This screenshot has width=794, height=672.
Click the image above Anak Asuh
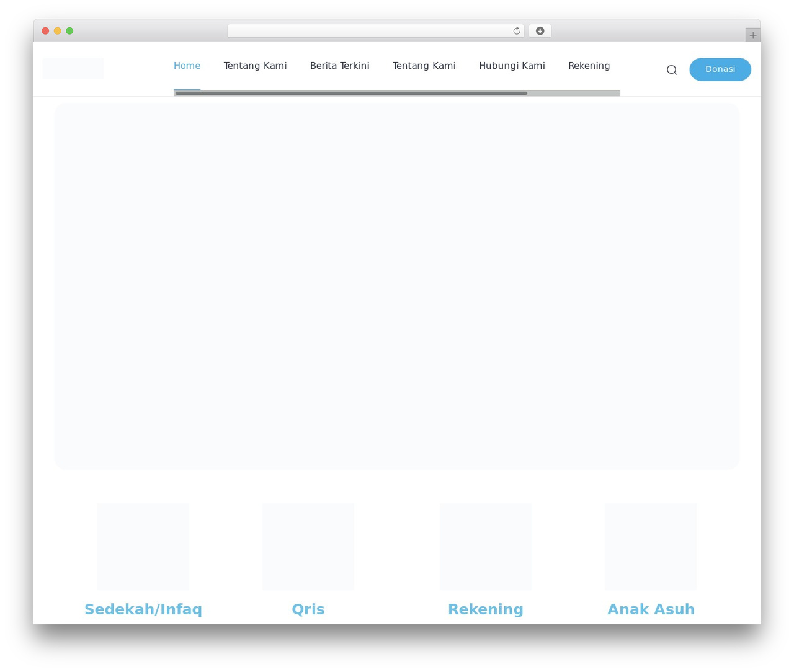tap(651, 546)
